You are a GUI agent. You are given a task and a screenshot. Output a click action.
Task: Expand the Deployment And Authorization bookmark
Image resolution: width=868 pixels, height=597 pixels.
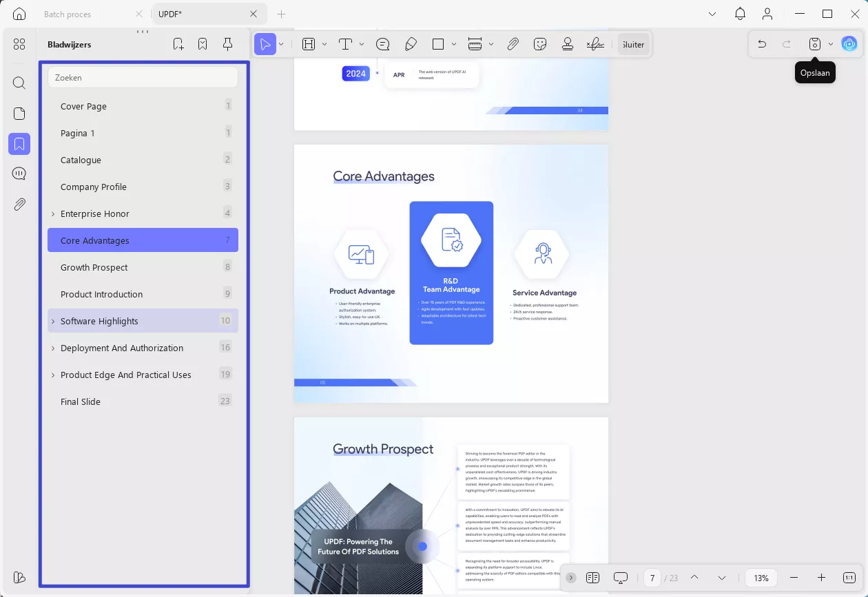point(53,348)
